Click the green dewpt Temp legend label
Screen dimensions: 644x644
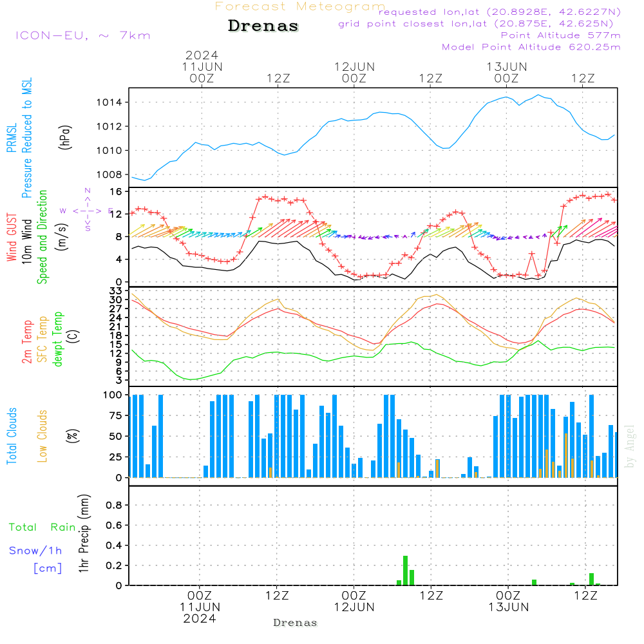pyautogui.click(x=59, y=339)
